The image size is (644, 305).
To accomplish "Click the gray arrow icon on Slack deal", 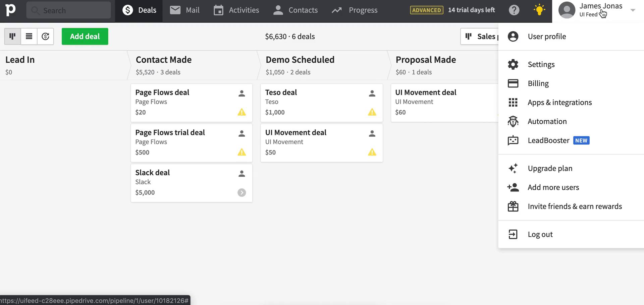I will click(242, 193).
